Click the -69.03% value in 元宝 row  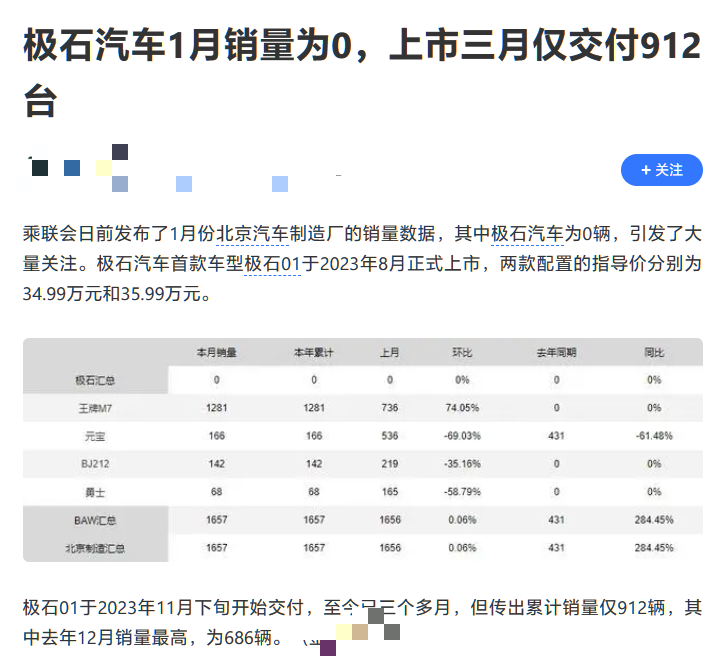[462, 436]
